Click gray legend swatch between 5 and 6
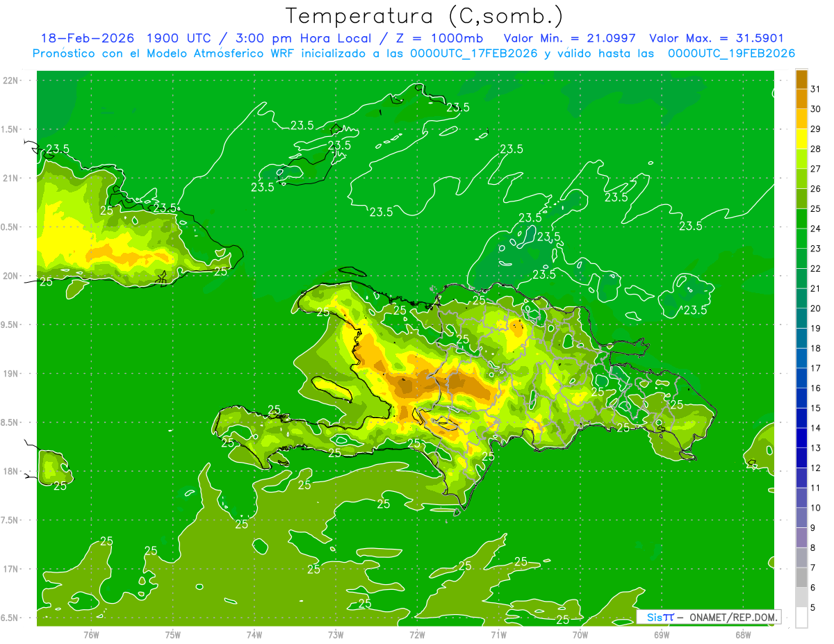 coord(801,597)
